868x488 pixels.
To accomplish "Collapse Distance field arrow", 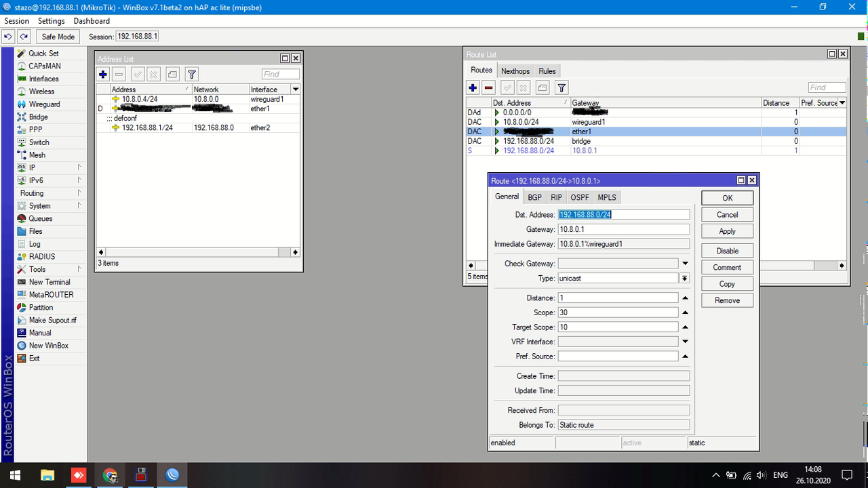I will (685, 298).
